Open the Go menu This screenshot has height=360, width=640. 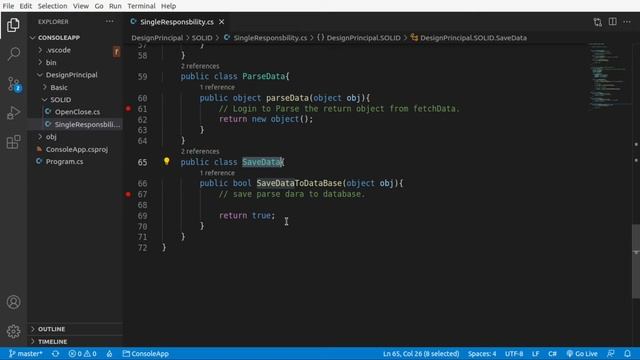[99, 6]
